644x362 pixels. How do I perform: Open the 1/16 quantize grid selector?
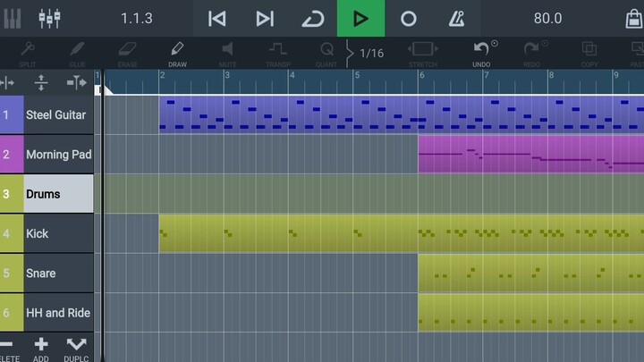tap(370, 54)
